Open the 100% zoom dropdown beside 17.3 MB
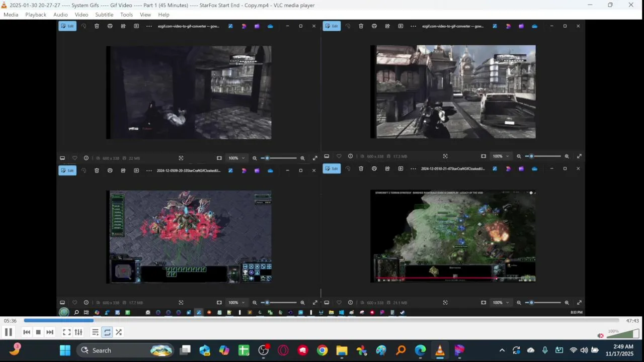Image resolution: width=644 pixels, height=362 pixels. point(501,156)
